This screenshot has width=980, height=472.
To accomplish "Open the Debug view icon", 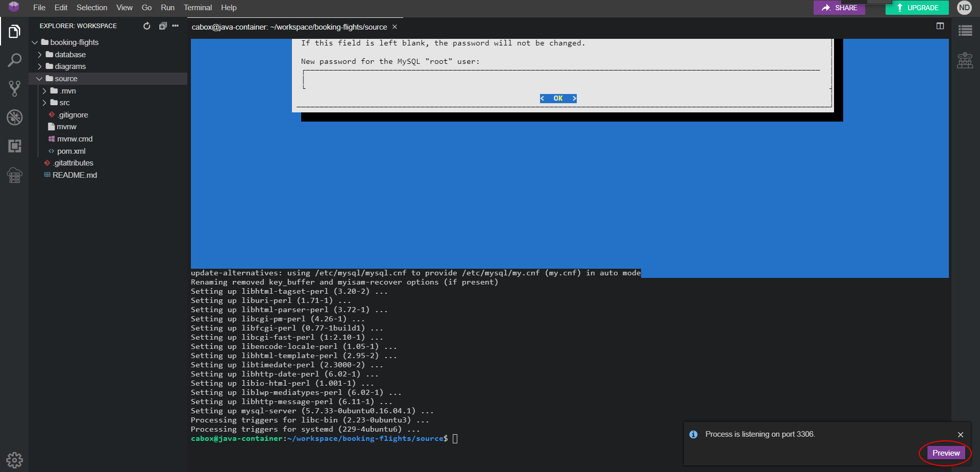I will click(x=14, y=117).
